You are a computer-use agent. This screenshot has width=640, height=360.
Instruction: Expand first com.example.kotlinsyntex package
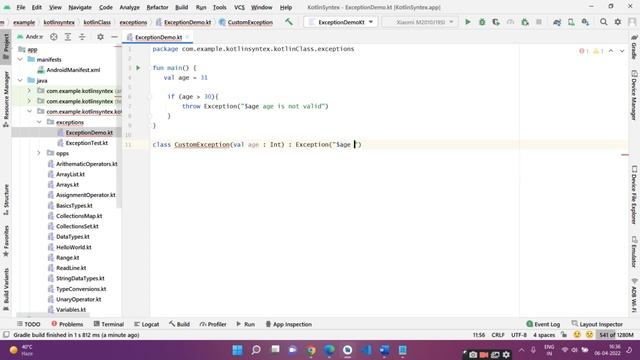coord(29,91)
